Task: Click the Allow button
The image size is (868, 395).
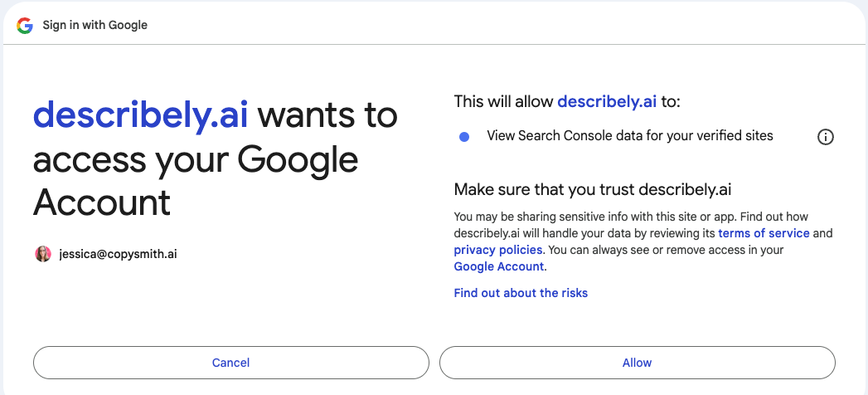Action: pos(638,363)
